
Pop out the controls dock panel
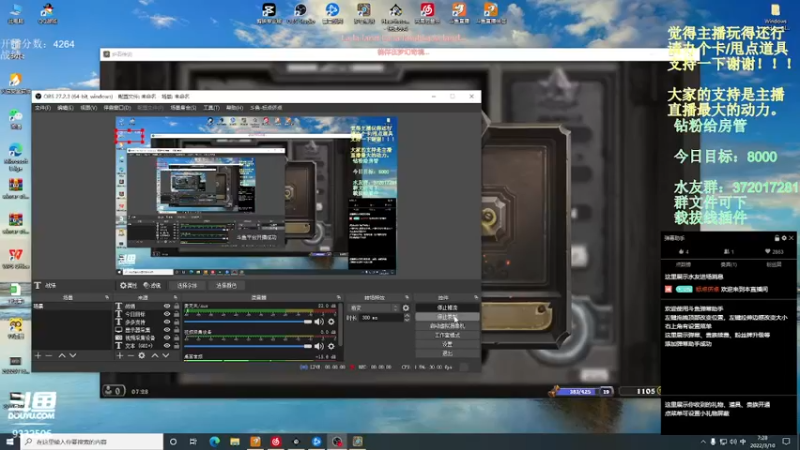[476, 297]
